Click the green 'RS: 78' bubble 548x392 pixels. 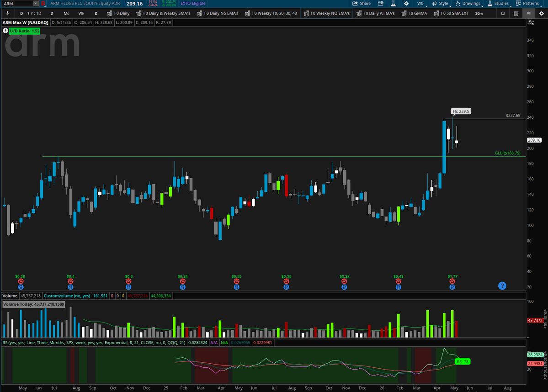point(463,361)
